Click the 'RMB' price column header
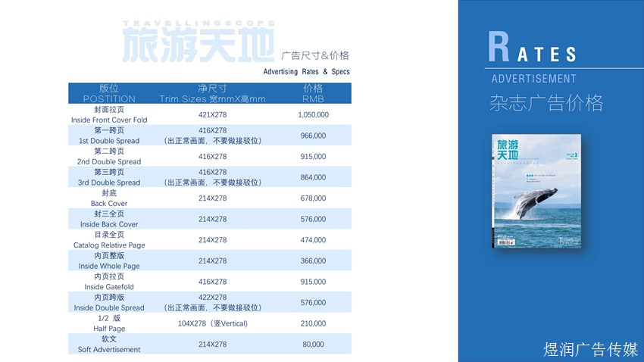644x362 pixels. coord(313,99)
